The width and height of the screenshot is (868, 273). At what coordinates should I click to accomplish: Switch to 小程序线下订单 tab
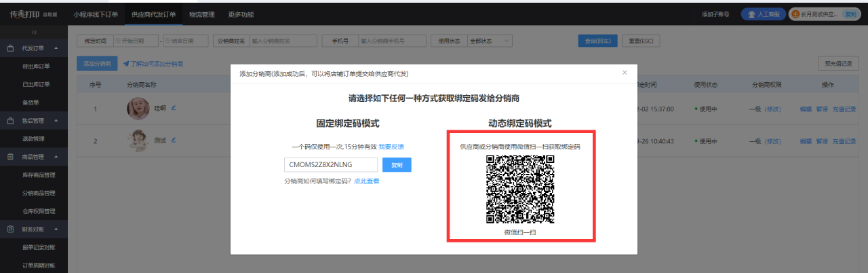click(x=96, y=14)
